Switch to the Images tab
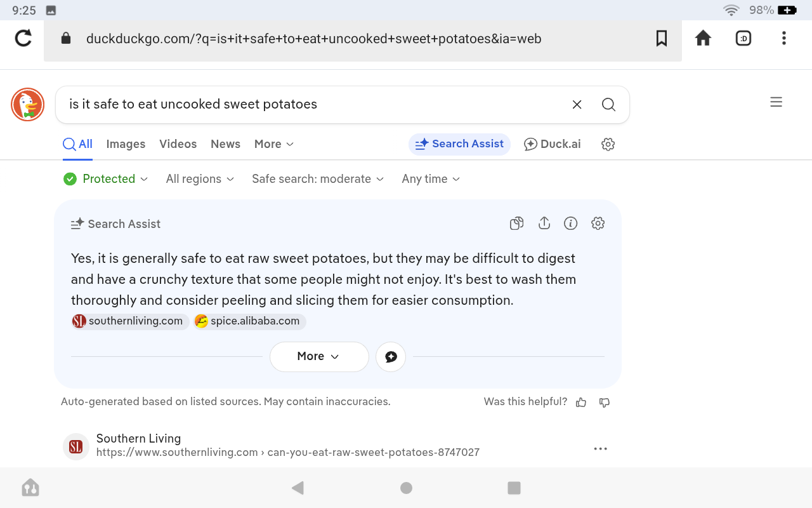 coord(126,144)
